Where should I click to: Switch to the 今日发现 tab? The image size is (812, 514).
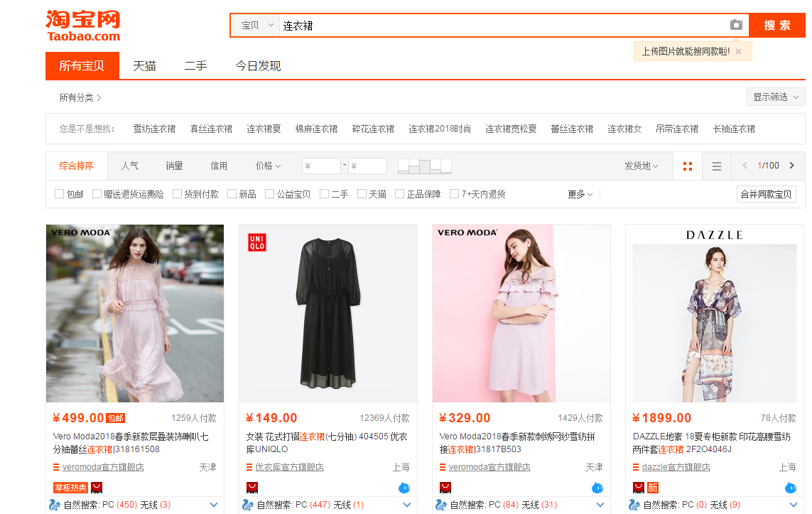coord(258,66)
